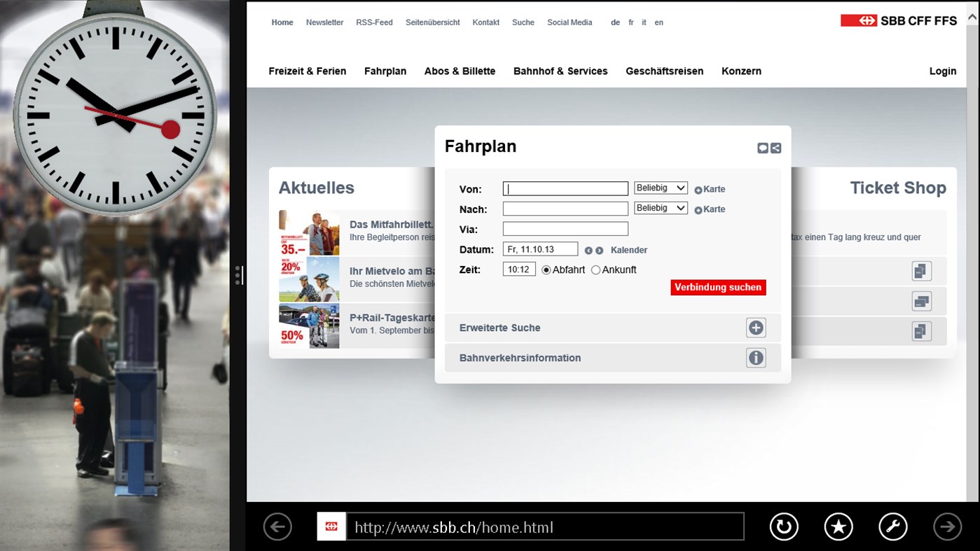Click the Verbindung suchen button
The height and width of the screenshot is (551, 980).
click(x=718, y=288)
